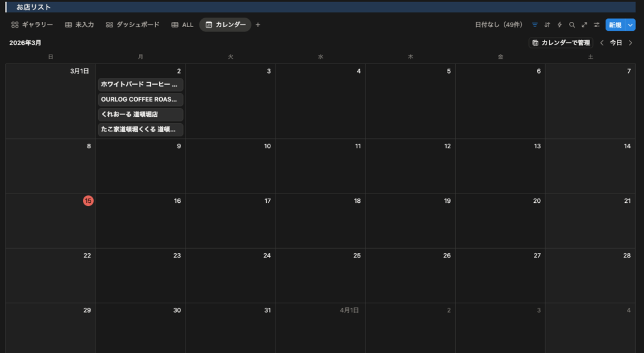The image size is (644, 353).
Task: Go to previous month arrow
Action: coord(602,43)
